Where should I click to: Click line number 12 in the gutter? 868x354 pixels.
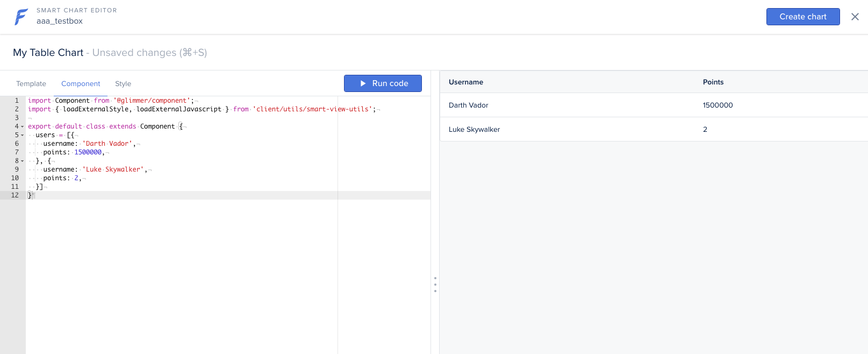coord(15,195)
